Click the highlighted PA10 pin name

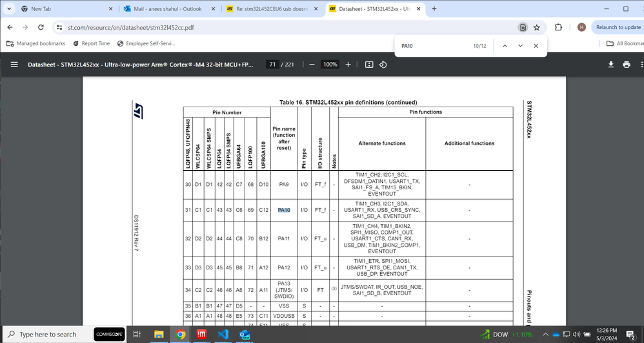(284, 210)
